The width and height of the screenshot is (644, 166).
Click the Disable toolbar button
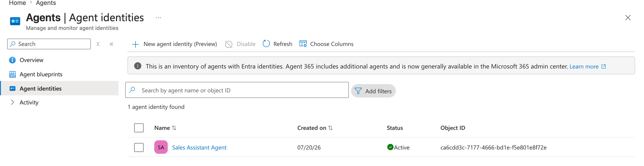click(240, 44)
